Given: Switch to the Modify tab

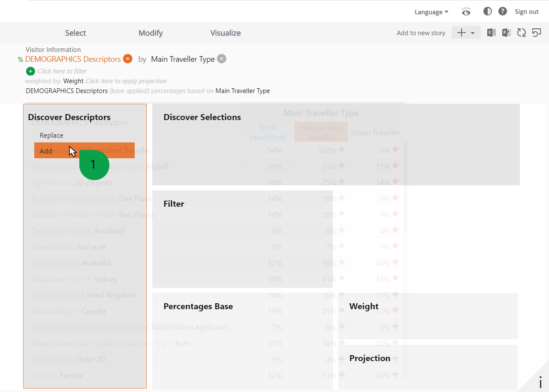Looking at the screenshot, I should click(x=151, y=33).
